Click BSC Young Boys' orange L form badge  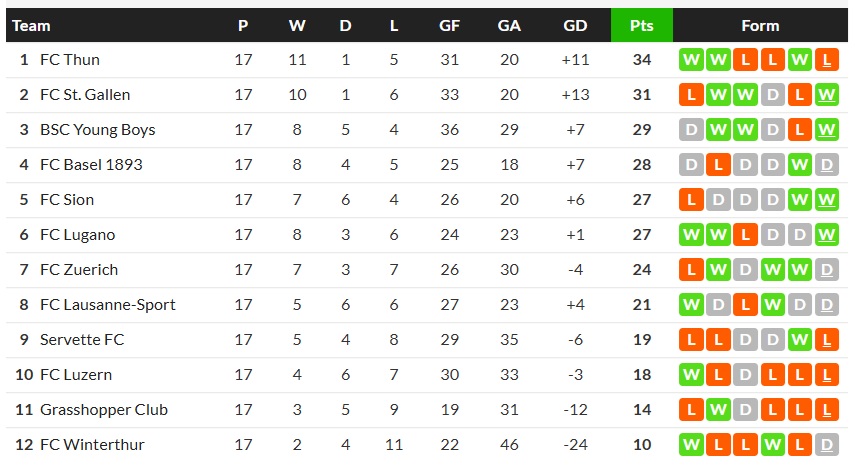point(800,130)
